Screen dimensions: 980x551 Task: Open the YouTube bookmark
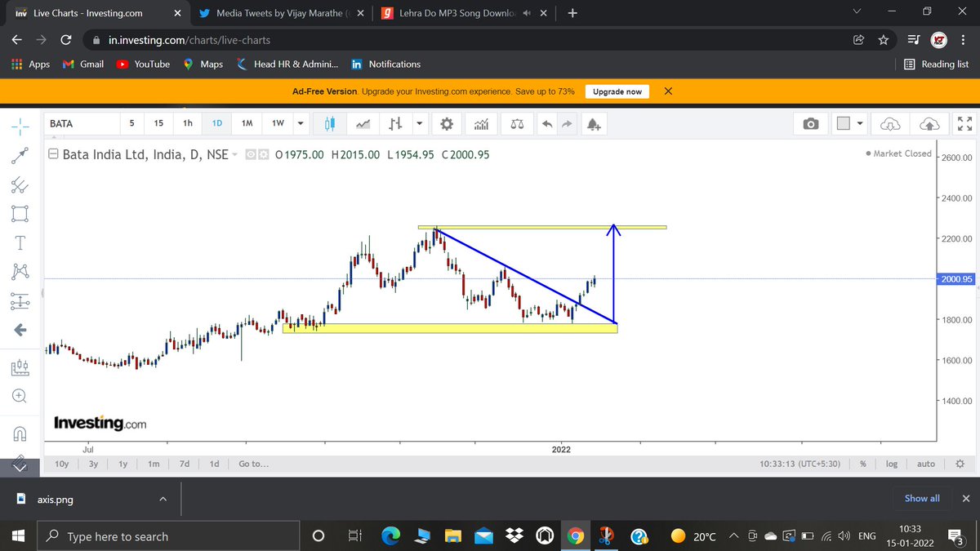(143, 64)
